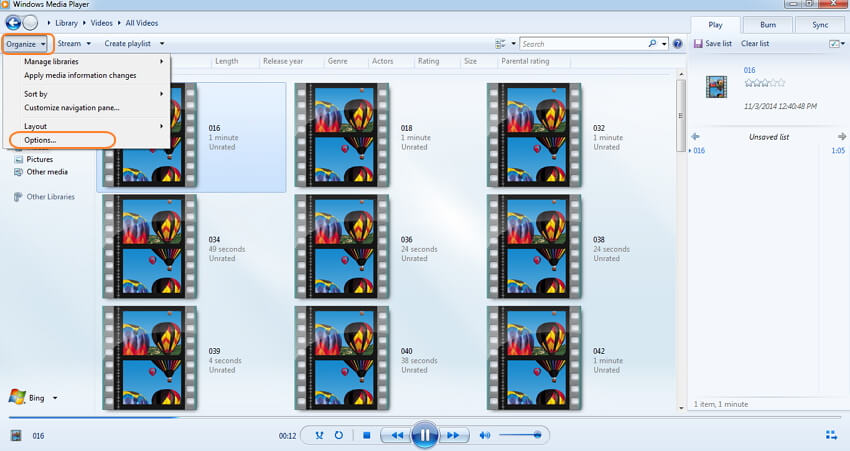The width and height of the screenshot is (850, 451).
Task: Click the Back navigation arrow button
Action: point(13,23)
